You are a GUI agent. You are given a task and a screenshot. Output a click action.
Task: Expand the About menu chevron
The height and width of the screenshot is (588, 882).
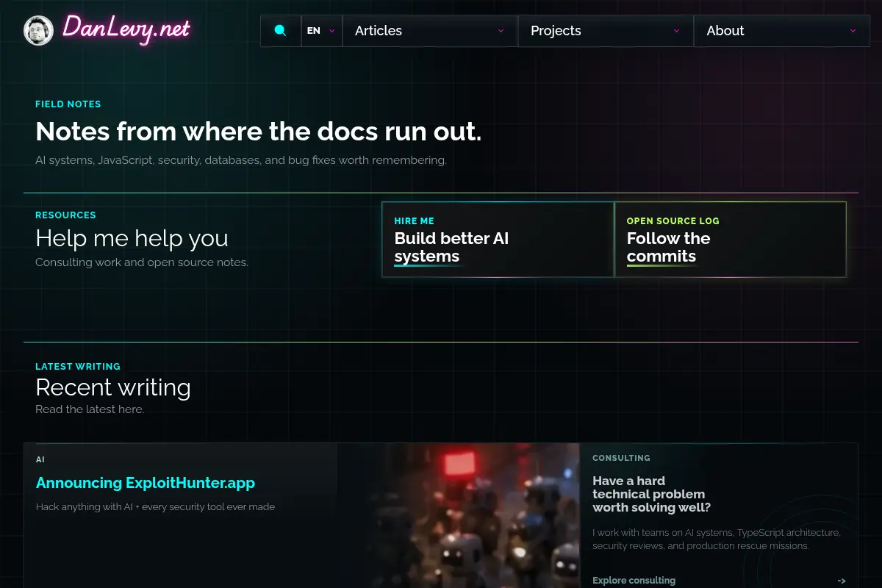[x=853, y=31]
